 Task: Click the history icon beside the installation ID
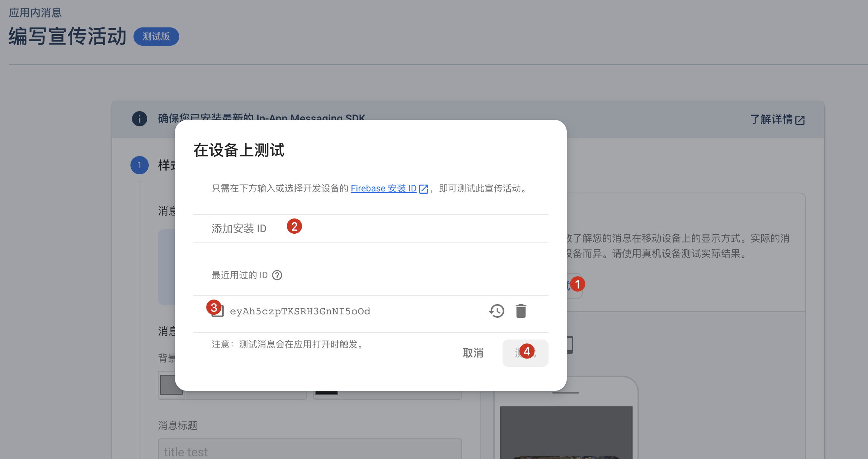[x=496, y=311]
